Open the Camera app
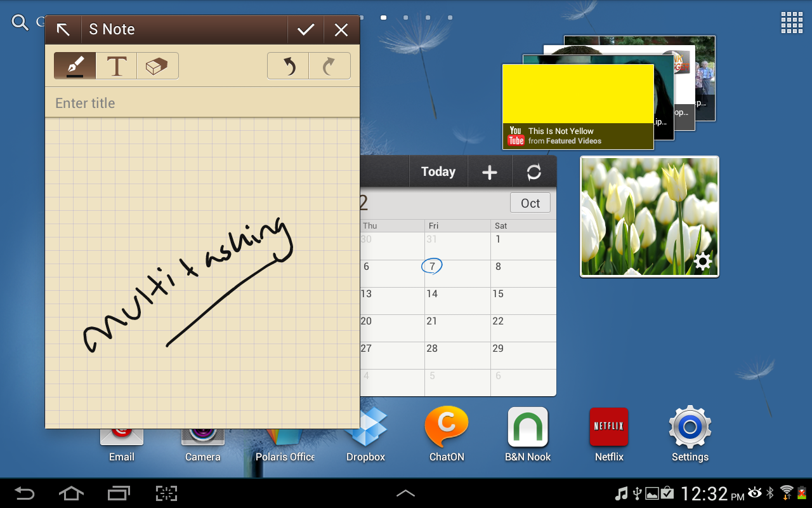 [203, 444]
